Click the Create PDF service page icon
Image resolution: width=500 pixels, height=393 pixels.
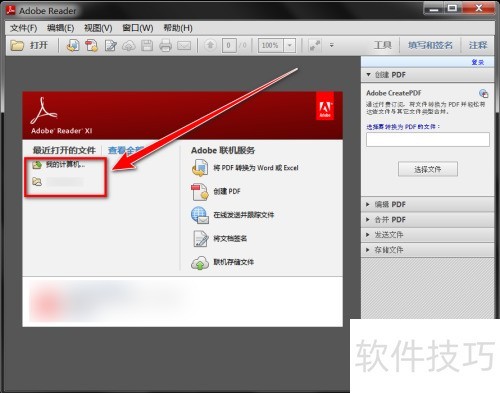pos(200,192)
